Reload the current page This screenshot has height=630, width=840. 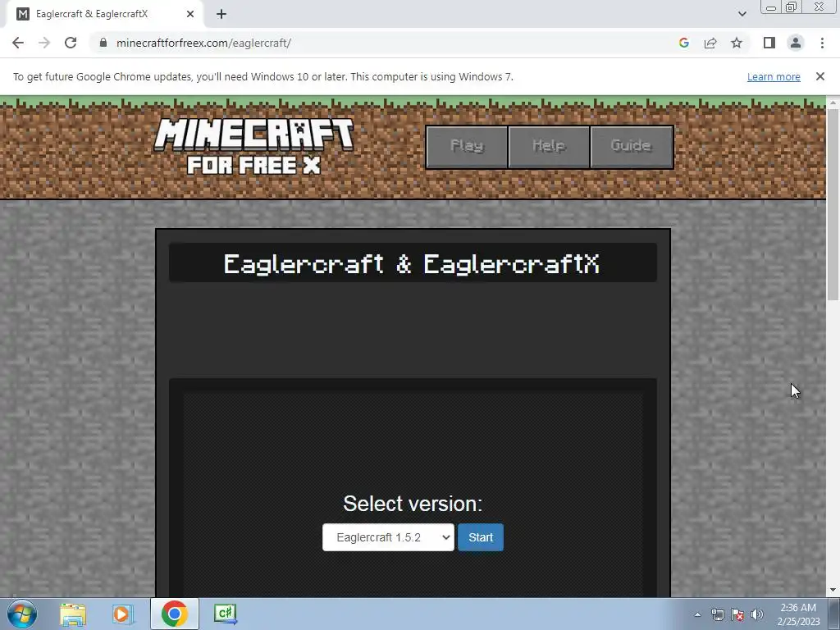71,43
